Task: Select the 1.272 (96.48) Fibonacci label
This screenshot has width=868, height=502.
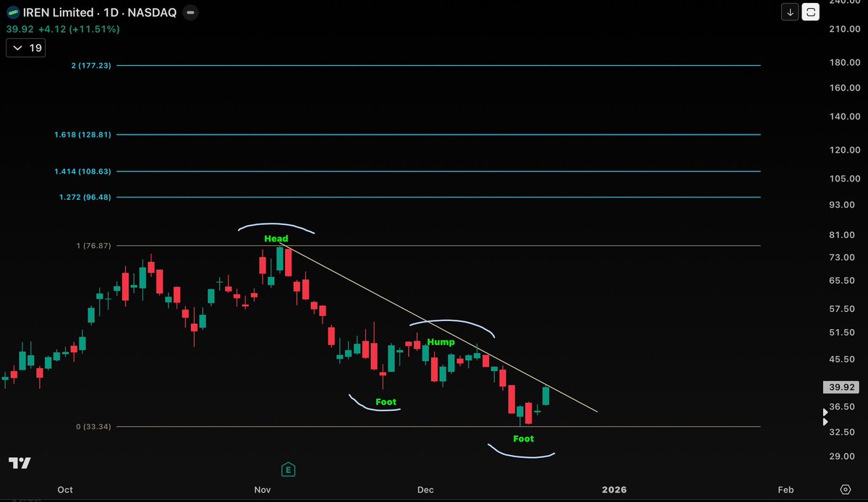Action: tap(85, 197)
